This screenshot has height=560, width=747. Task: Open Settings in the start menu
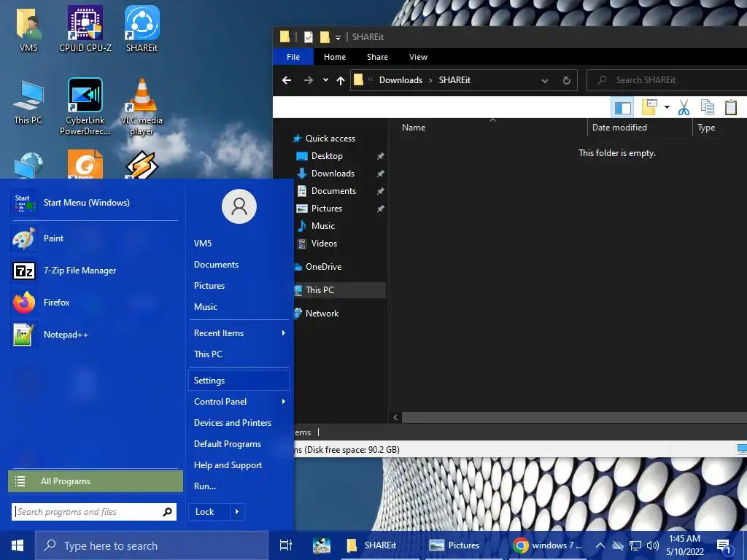click(239, 381)
